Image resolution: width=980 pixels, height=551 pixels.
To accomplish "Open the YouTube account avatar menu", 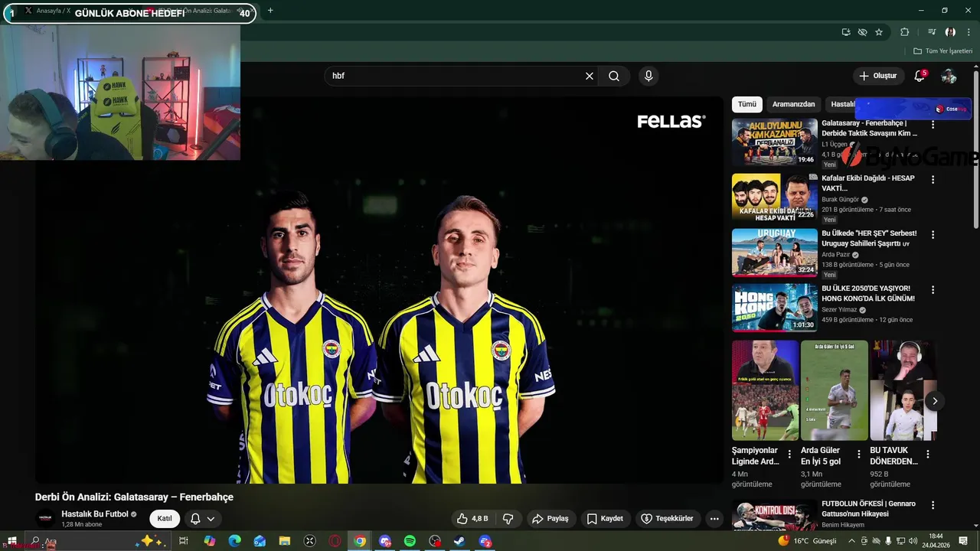I will coord(949,76).
